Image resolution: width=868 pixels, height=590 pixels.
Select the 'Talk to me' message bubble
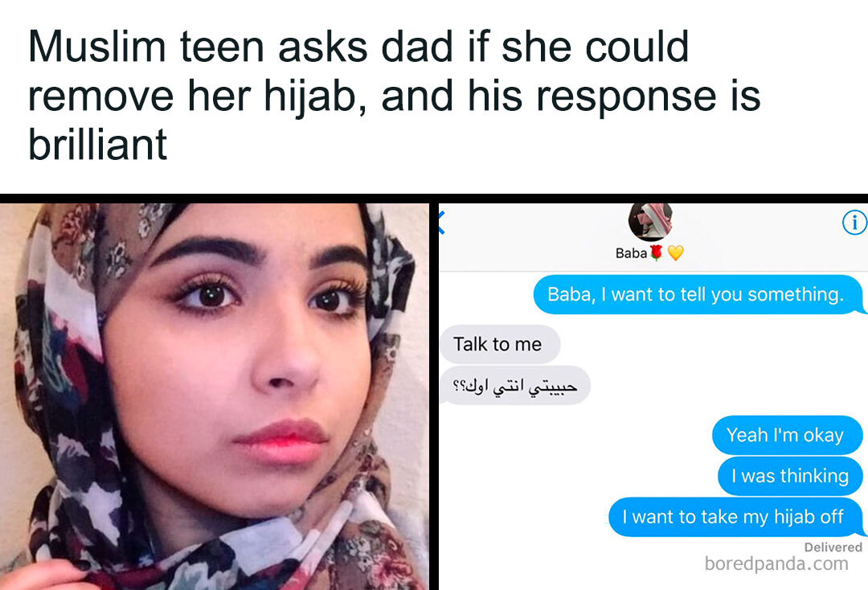(x=500, y=344)
